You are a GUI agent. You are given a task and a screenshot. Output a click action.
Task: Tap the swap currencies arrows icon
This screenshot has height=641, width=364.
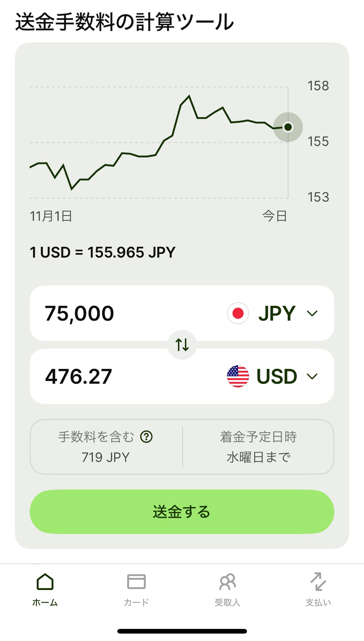182,345
